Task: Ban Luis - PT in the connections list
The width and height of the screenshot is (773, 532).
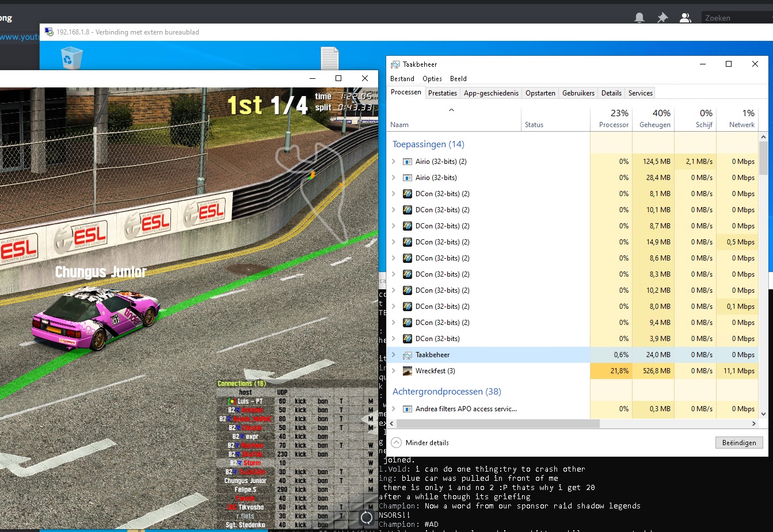Action: tap(323, 401)
